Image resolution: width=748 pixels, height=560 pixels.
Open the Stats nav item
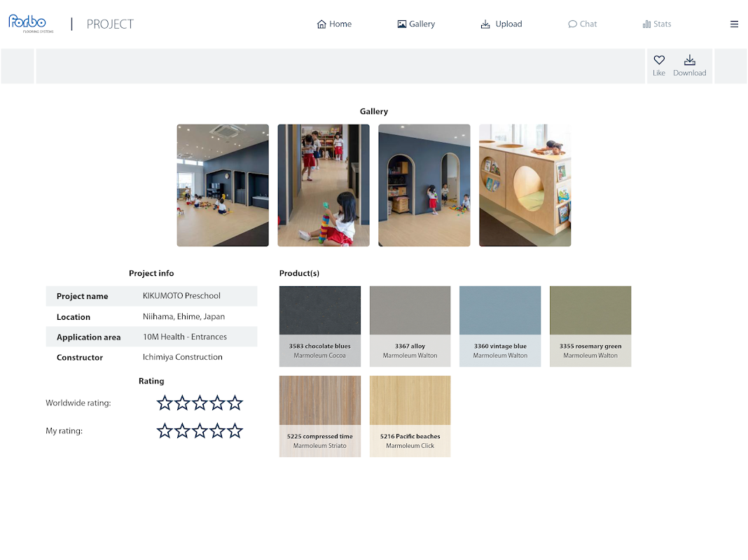[656, 24]
